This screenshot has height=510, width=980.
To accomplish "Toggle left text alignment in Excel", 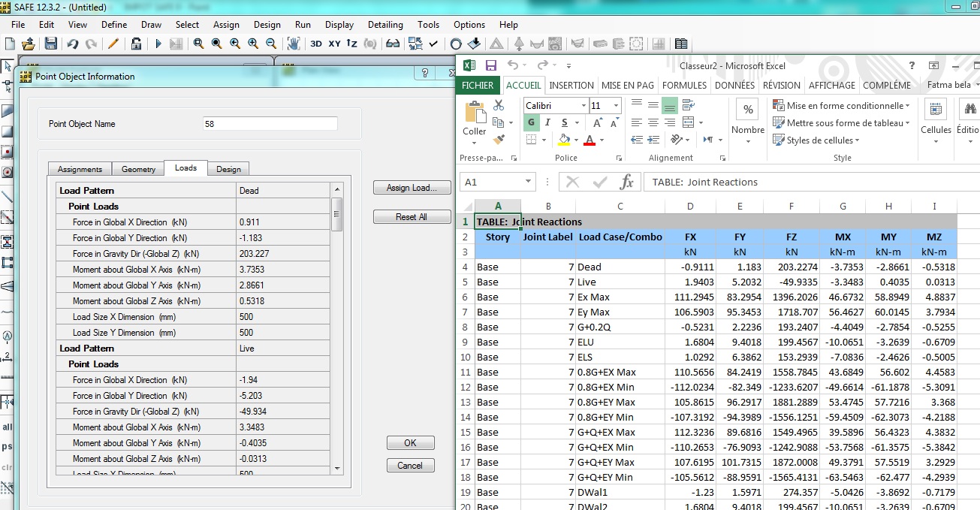I will click(x=637, y=122).
